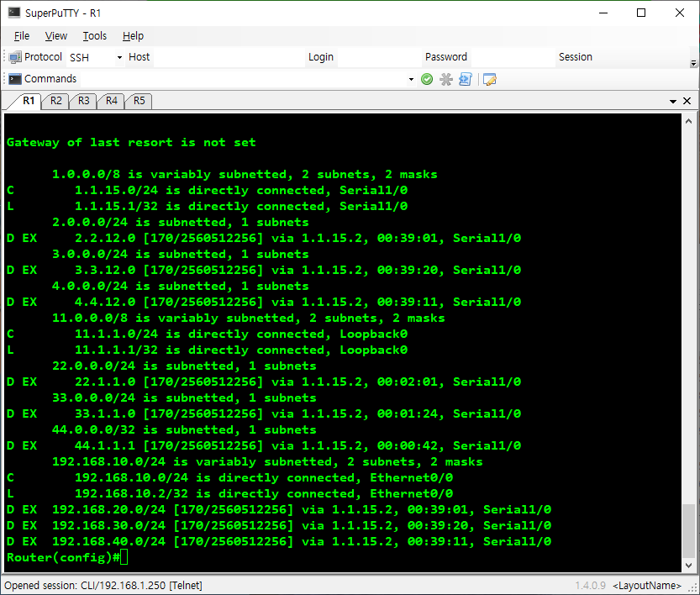
Task: Switch to the R2 tab
Action: (x=55, y=101)
